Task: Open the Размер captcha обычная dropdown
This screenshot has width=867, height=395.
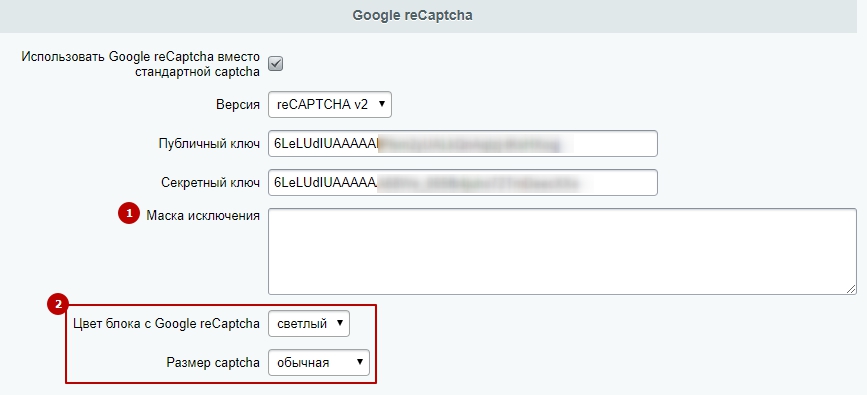Action: [318, 363]
